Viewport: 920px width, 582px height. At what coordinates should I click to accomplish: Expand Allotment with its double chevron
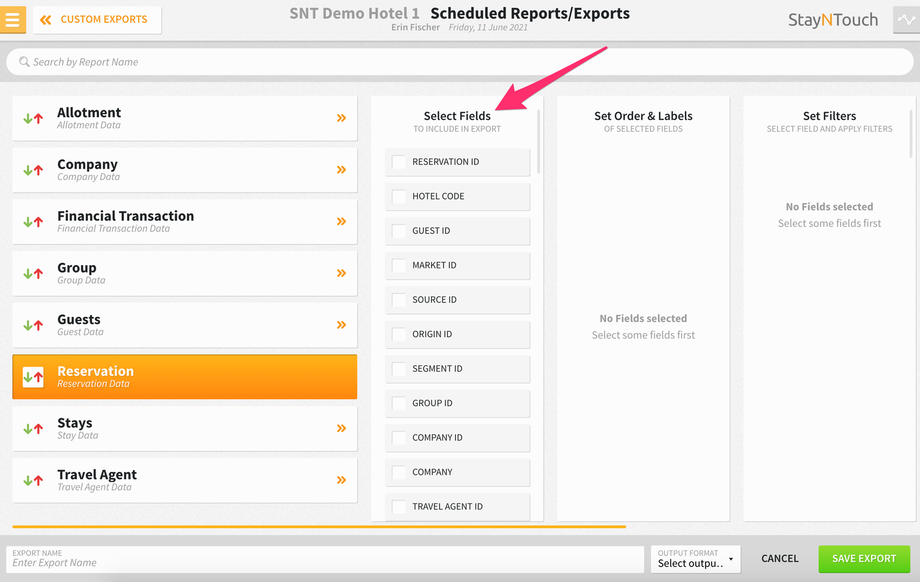click(341, 118)
